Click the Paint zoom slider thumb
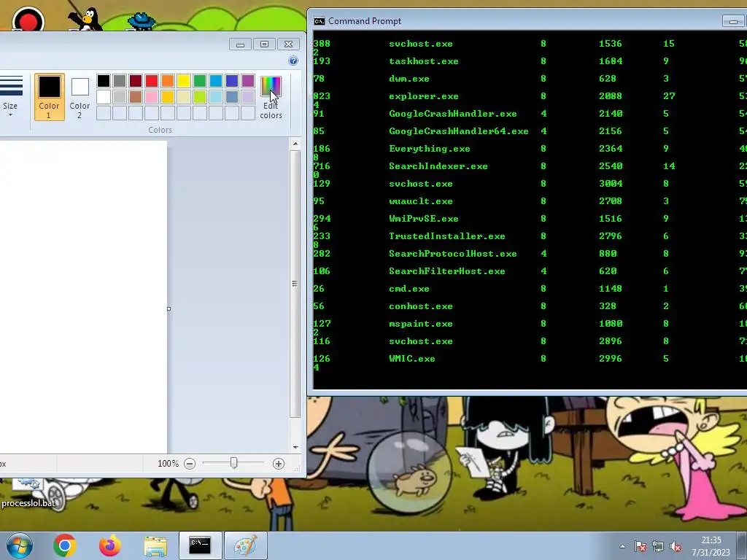The image size is (747, 560). coord(234,463)
